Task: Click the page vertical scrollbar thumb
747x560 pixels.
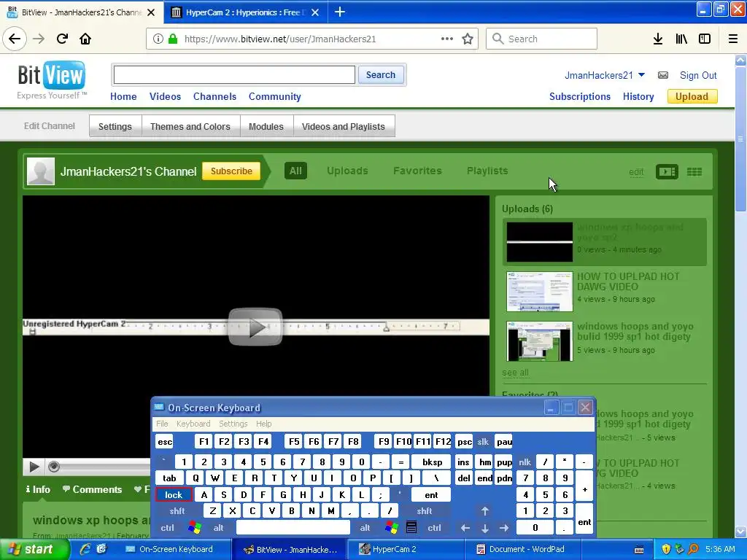Action: click(740, 138)
